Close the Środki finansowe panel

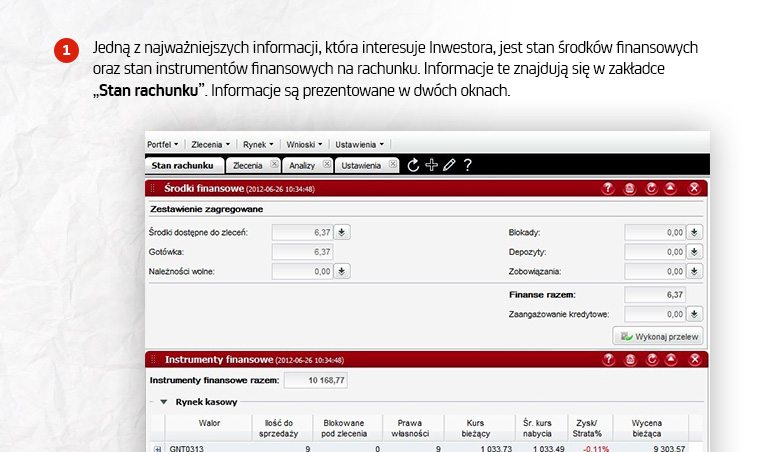(x=694, y=188)
